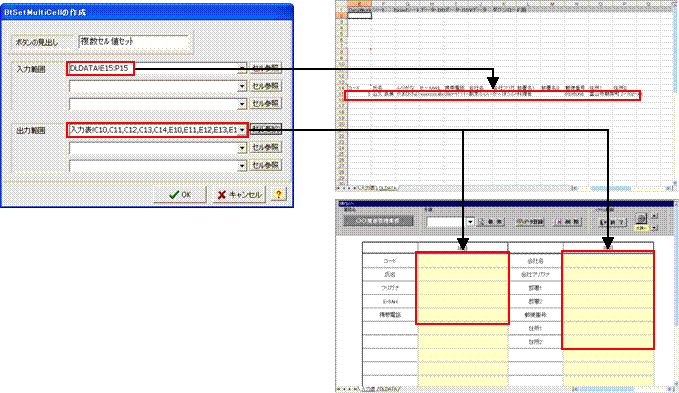Image resolution: width=679 pixels, height=393 pixels.
Task: Click the yellow cell next to コード label
Action: (462, 261)
